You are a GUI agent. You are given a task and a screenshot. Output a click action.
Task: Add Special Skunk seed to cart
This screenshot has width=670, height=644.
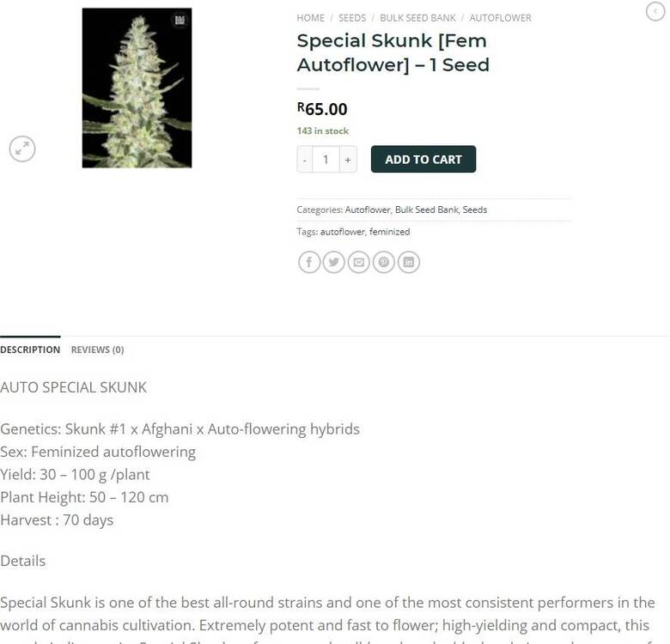pos(423,160)
